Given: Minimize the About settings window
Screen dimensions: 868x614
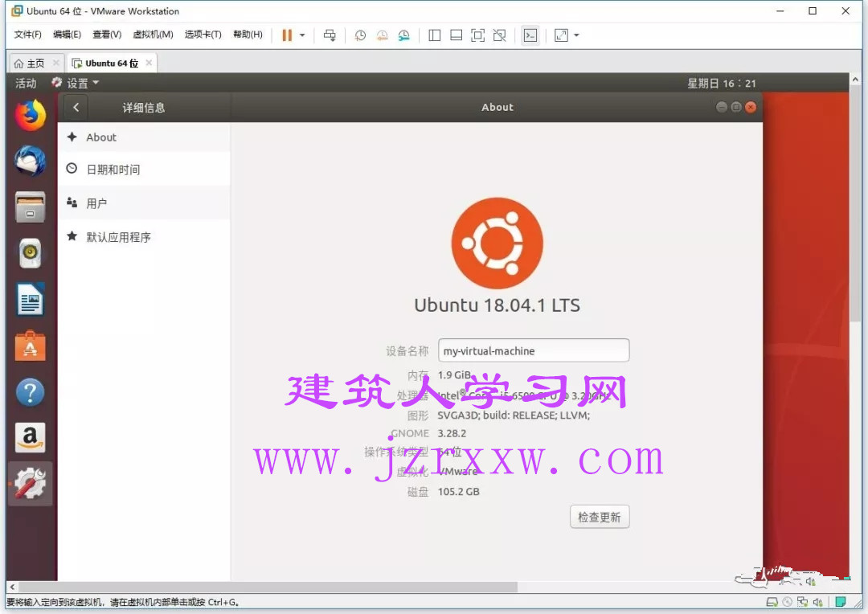Looking at the screenshot, I should pos(721,108).
